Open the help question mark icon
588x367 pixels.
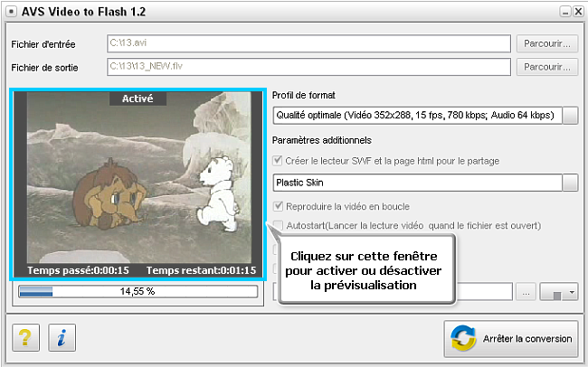coord(25,337)
